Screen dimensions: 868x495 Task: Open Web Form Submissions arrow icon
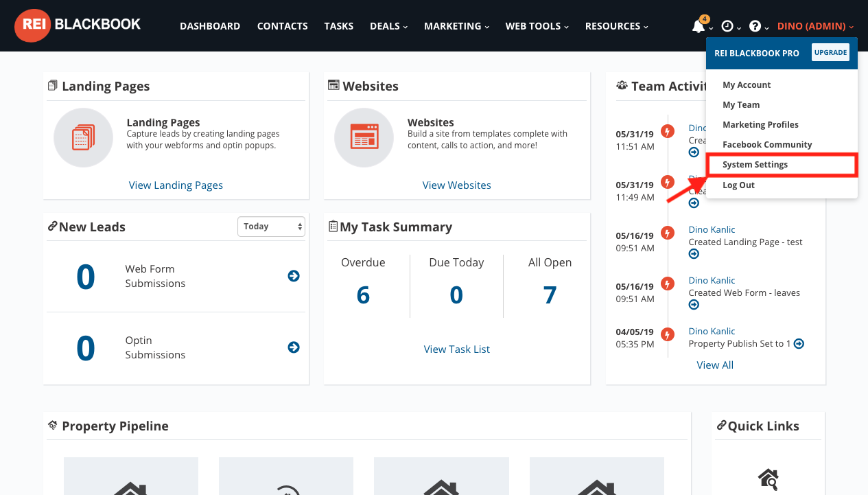[x=294, y=276]
